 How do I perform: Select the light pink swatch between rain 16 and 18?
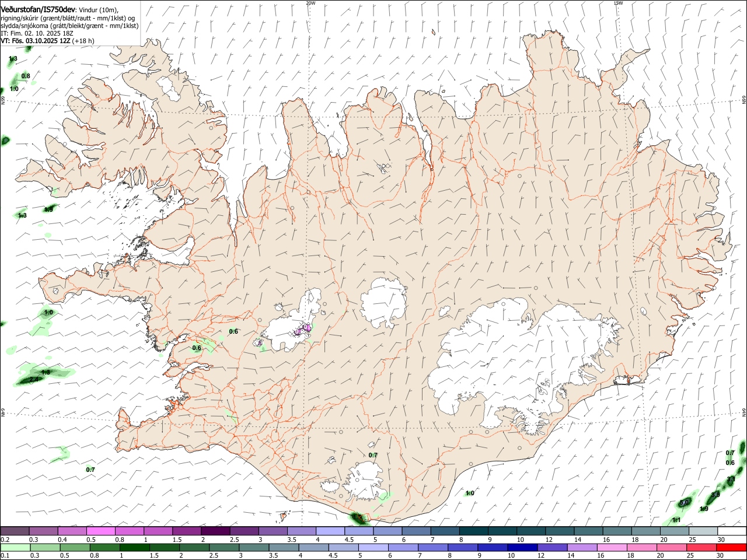point(612,547)
